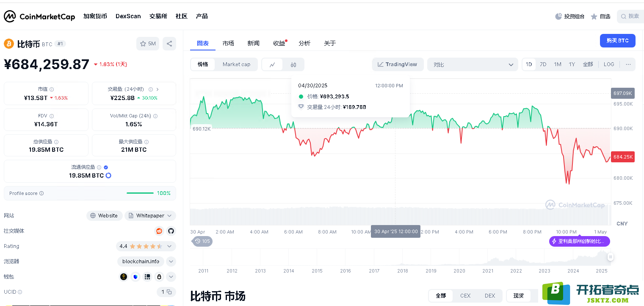Click the info icon beside 市值
The height and width of the screenshot is (306, 644).
tap(52, 89)
